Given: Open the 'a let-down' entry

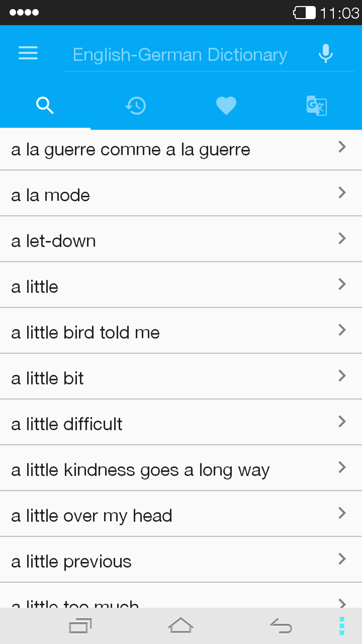Looking at the screenshot, I should (x=54, y=241).
